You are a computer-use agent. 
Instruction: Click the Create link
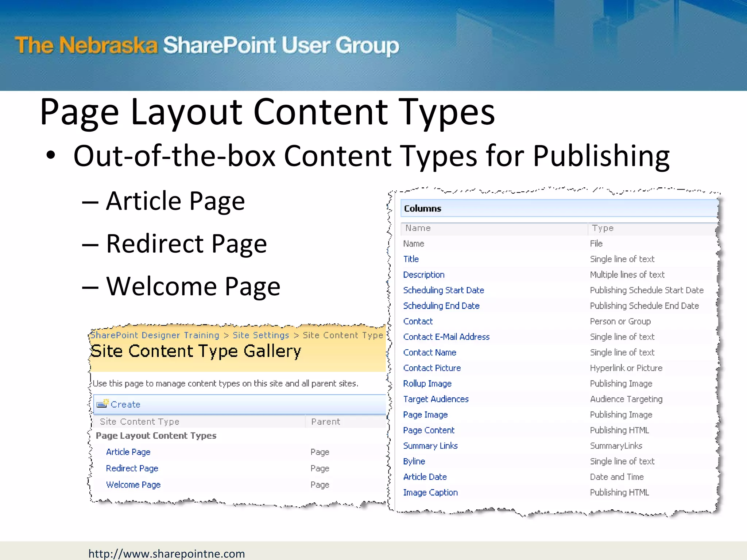click(x=125, y=404)
